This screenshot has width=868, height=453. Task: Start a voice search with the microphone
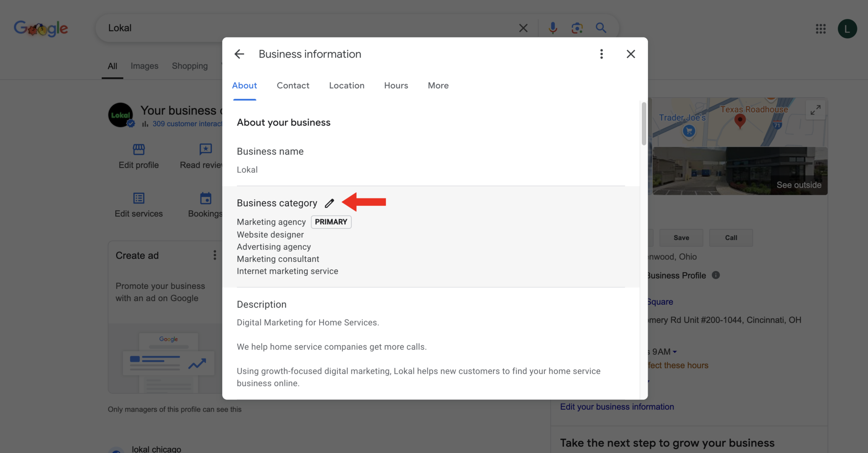click(x=552, y=28)
